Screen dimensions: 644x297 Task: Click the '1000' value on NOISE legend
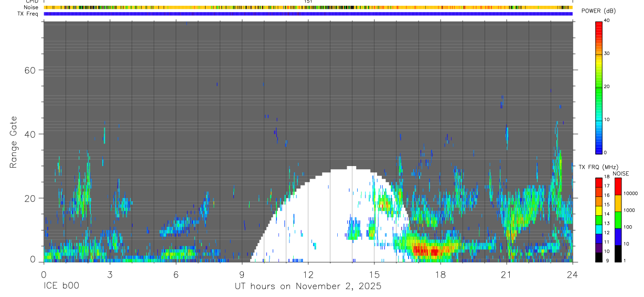[x=629, y=210]
